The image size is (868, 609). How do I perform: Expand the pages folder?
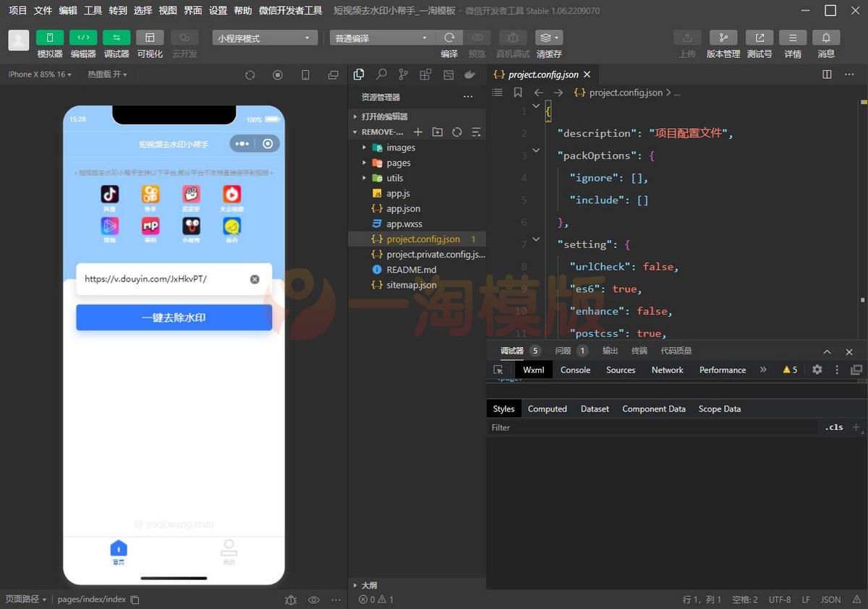tap(417, 163)
